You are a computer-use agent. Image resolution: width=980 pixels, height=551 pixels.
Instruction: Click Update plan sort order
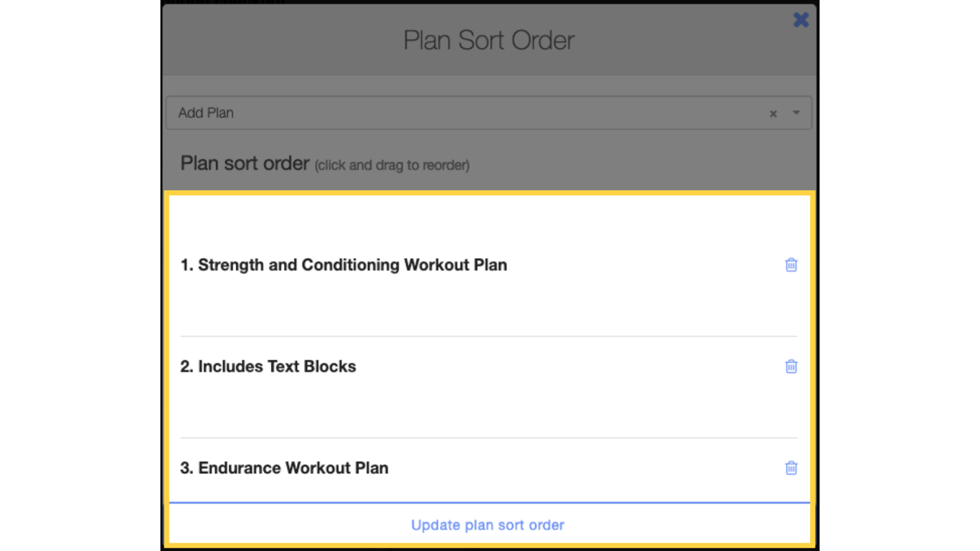coord(487,524)
